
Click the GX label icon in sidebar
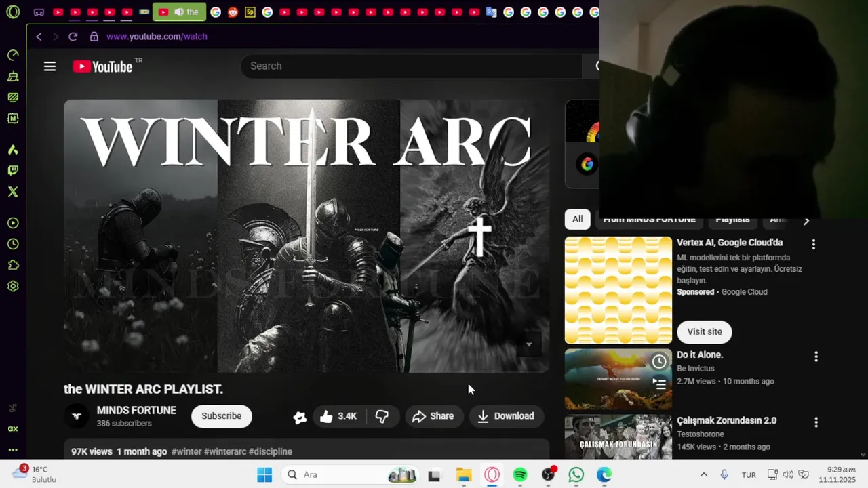(x=13, y=429)
